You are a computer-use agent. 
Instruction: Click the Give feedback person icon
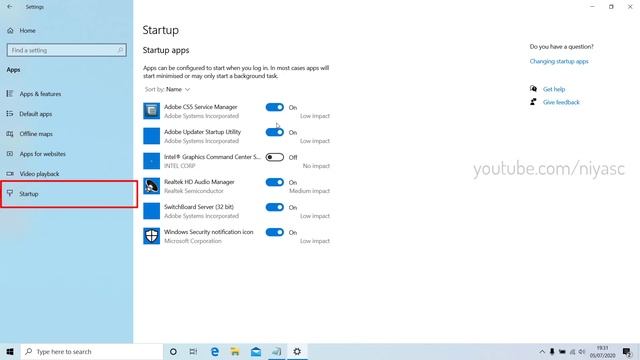pyautogui.click(x=533, y=102)
